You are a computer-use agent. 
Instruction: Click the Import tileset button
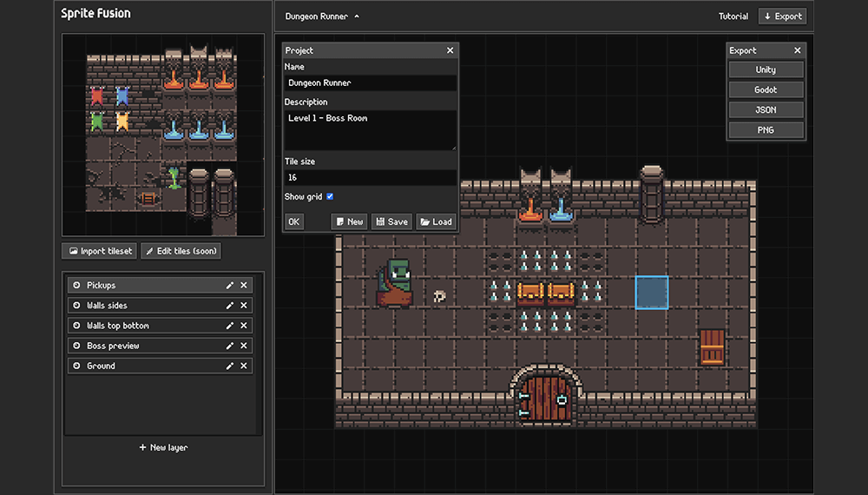pyautogui.click(x=99, y=252)
